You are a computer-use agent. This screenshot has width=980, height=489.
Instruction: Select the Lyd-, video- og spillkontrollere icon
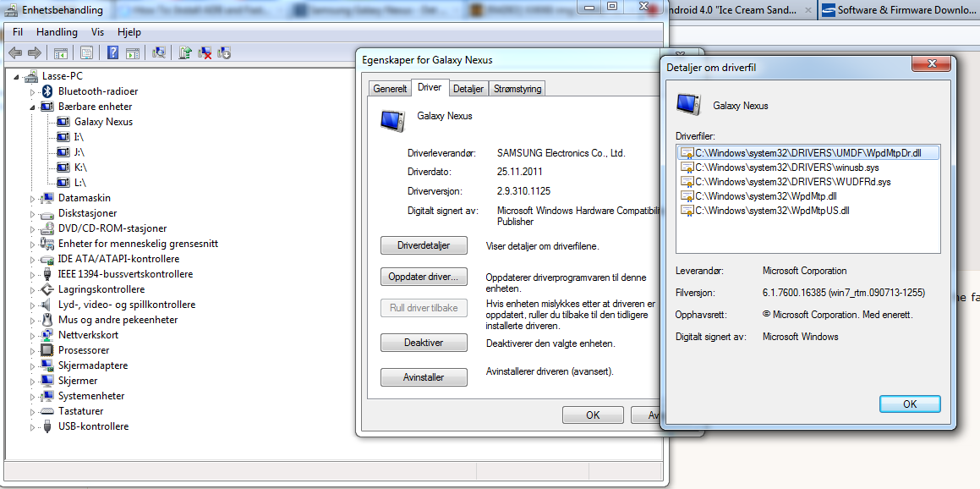tap(47, 305)
